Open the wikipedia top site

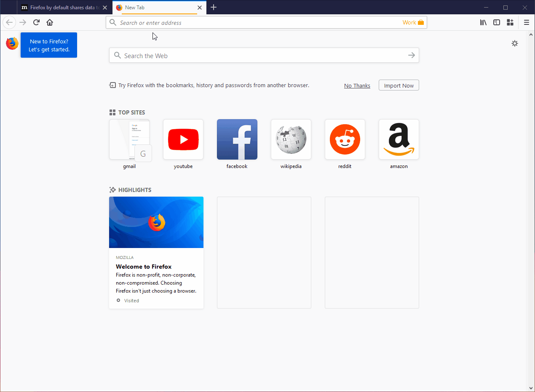(291, 139)
